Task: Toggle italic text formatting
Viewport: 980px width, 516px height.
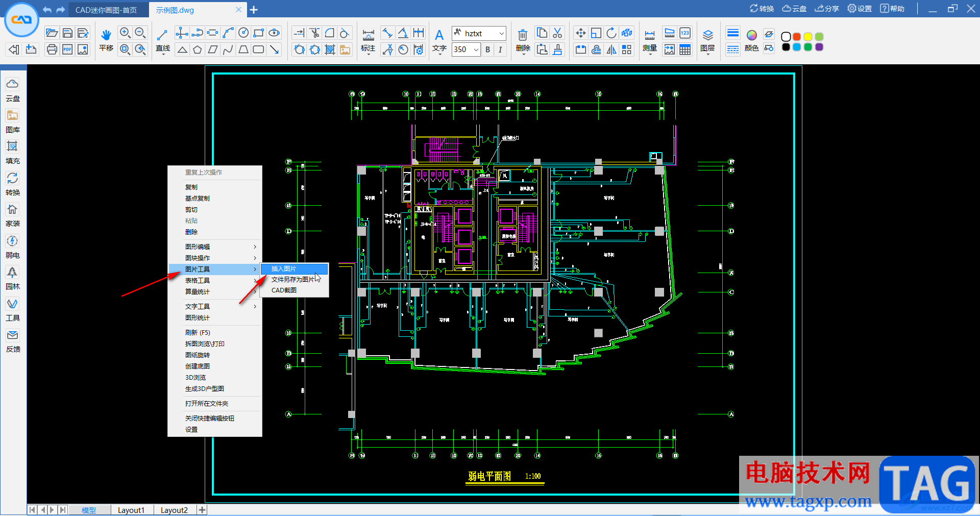Action: coord(500,50)
